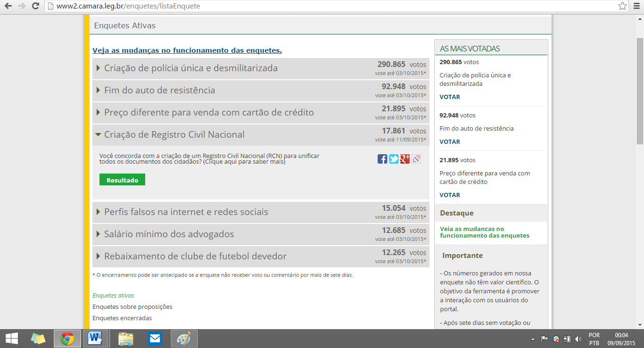The image size is (644, 348).
Task: Reload the page with the refresh icon
Action: [35, 6]
